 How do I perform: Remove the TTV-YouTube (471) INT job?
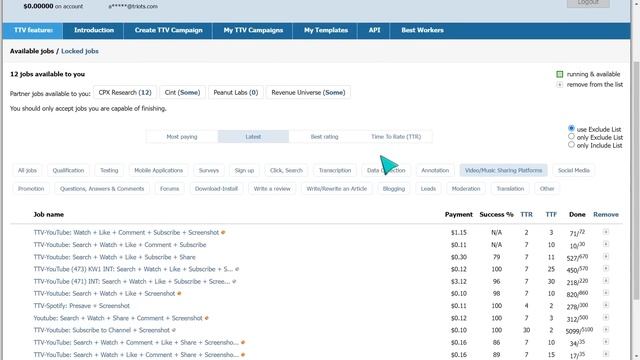point(606,281)
